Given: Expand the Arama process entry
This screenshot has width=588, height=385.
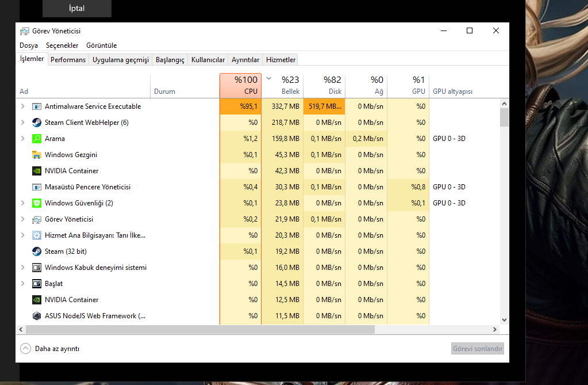Looking at the screenshot, I should 23,139.
